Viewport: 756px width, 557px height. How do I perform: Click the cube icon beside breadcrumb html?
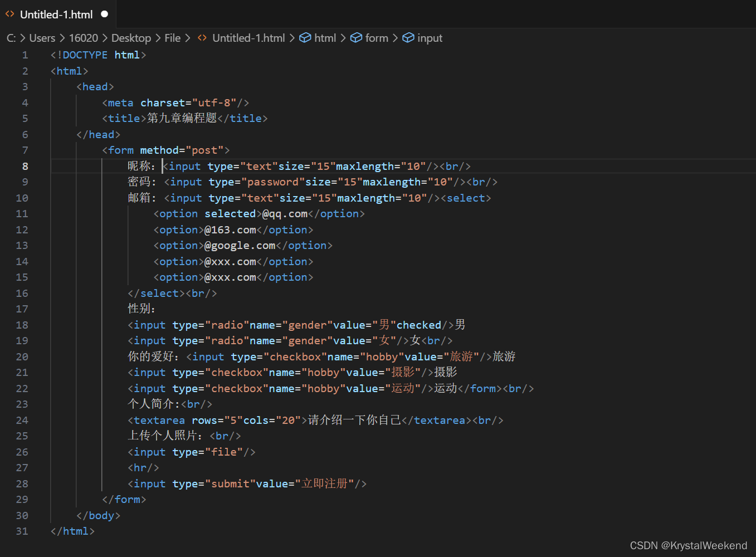(305, 38)
